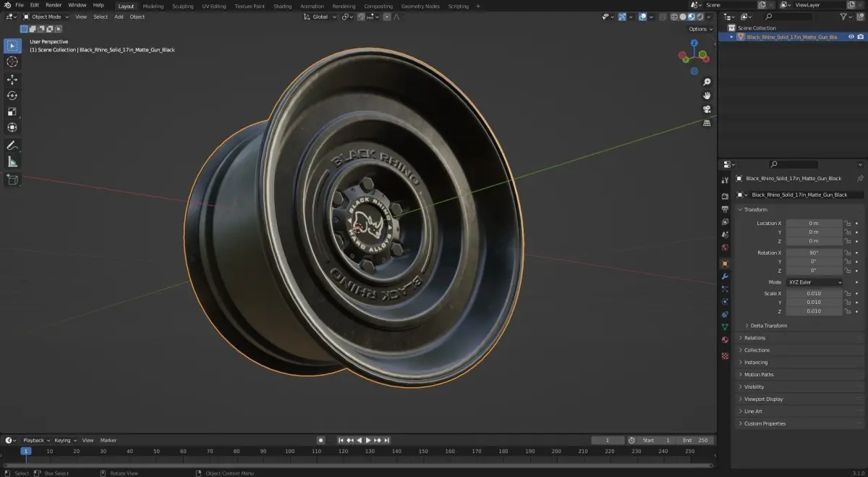This screenshot has height=477, width=868.
Task: Open the Global transform orientation dropdown
Action: click(320, 17)
